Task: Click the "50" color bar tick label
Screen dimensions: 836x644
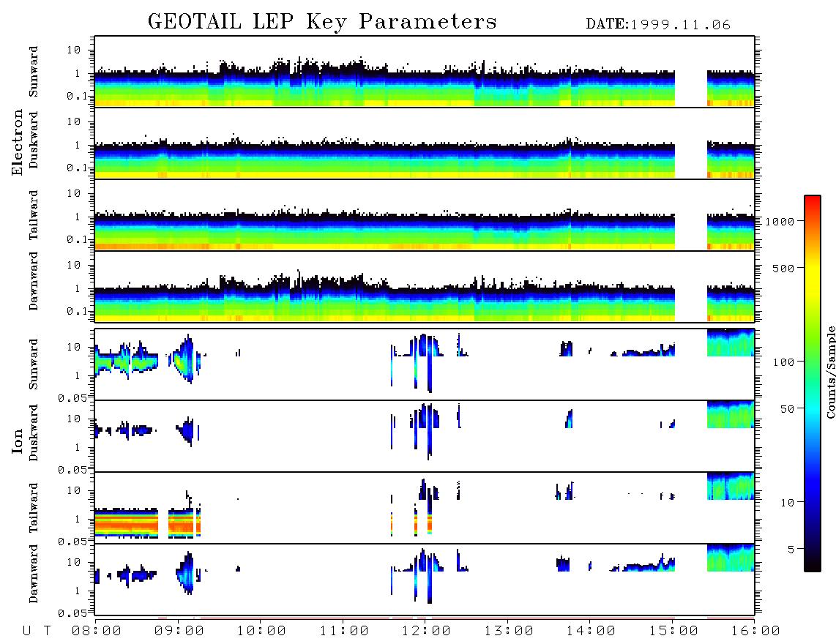Action: (787, 409)
